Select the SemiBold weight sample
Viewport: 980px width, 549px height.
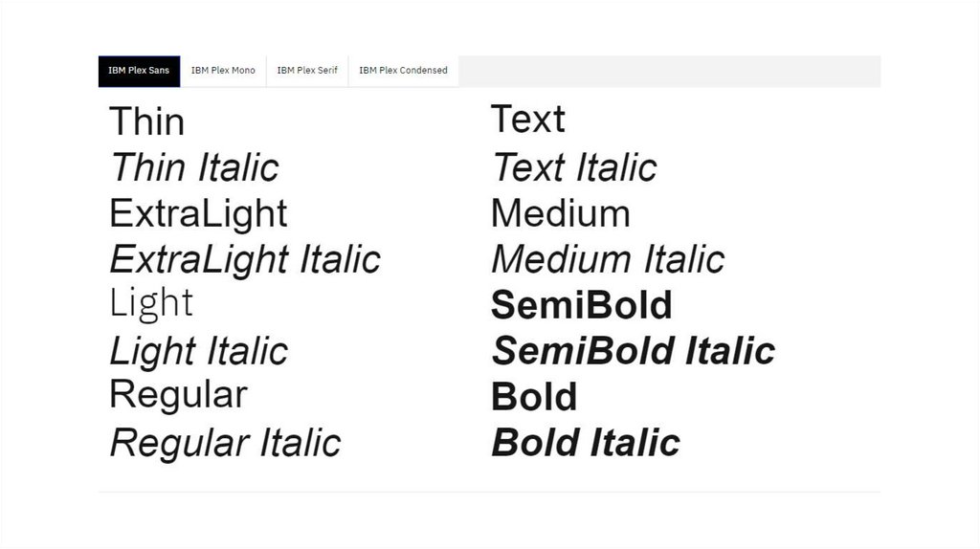click(581, 305)
